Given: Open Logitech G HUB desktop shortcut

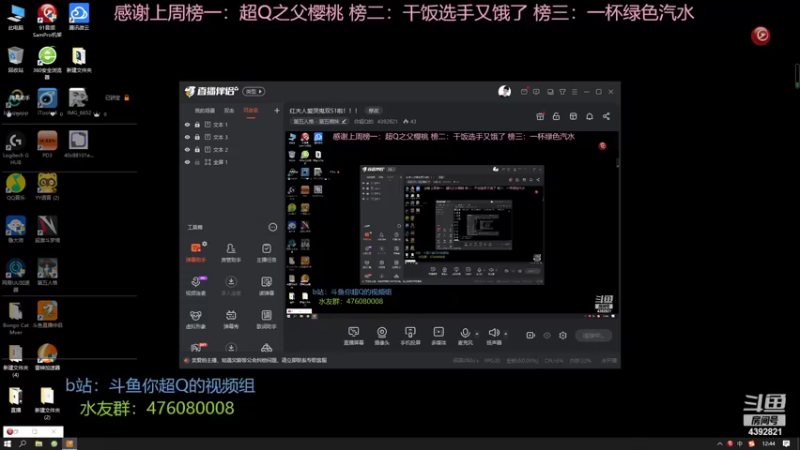Looking at the screenshot, I should coord(15,148).
